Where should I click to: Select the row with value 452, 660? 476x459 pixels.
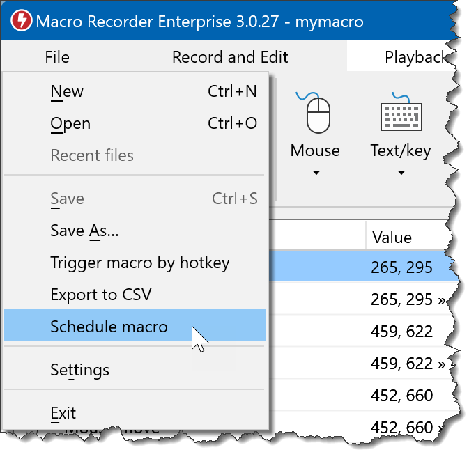click(x=403, y=396)
